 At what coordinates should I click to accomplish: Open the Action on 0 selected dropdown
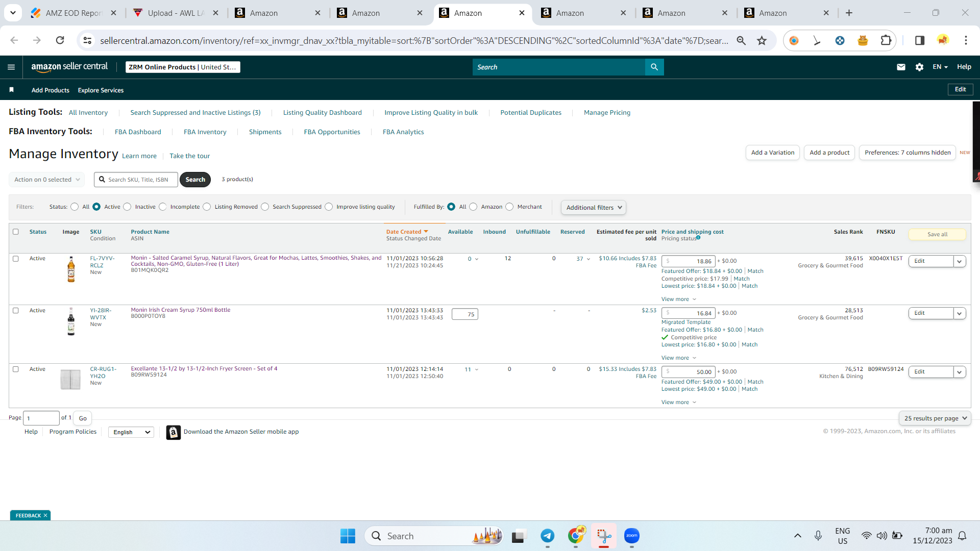pyautogui.click(x=46, y=180)
